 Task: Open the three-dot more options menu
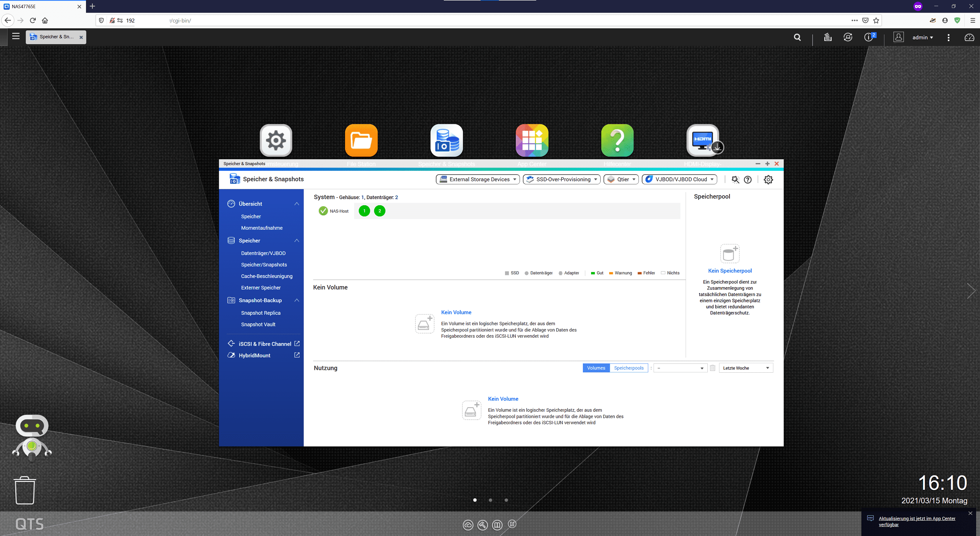[948, 37]
